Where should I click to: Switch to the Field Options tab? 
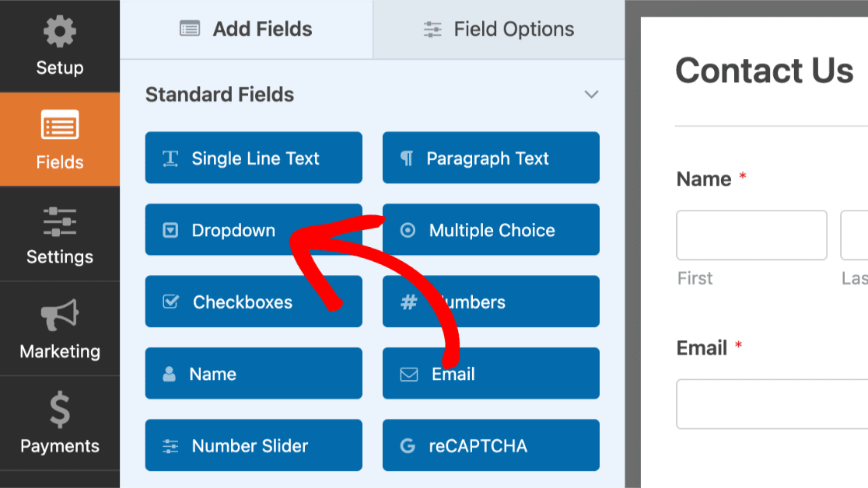click(498, 29)
